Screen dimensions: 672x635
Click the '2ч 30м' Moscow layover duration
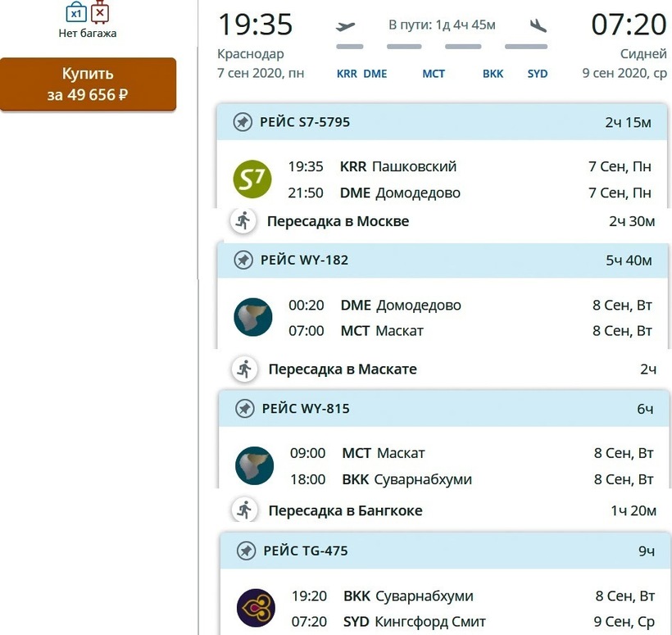[632, 221]
